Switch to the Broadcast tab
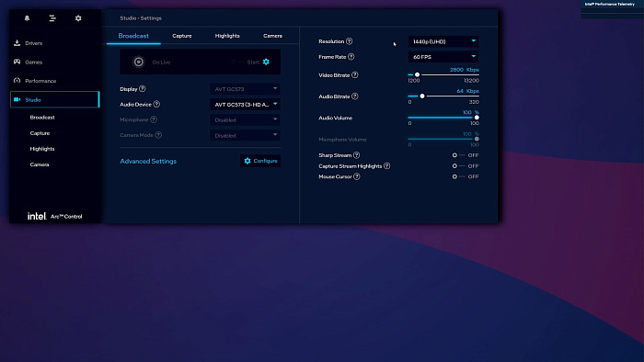 [133, 36]
